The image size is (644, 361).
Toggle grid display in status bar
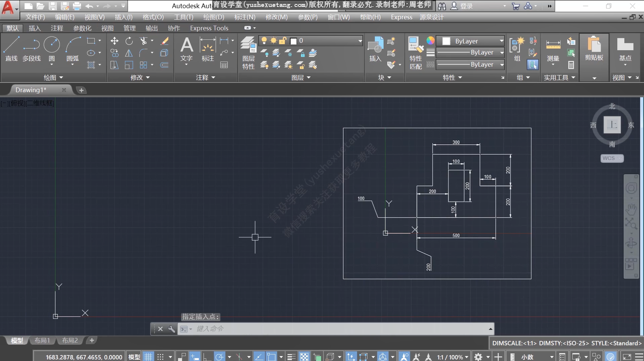[149, 357]
